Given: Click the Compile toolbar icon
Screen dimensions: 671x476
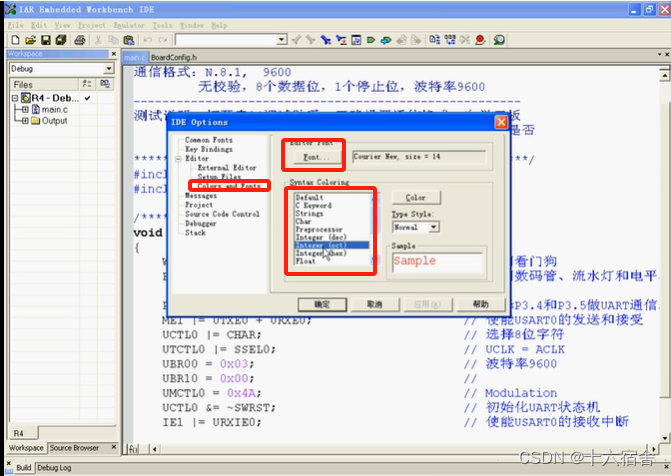Looking at the screenshot, I should tap(435, 40).
